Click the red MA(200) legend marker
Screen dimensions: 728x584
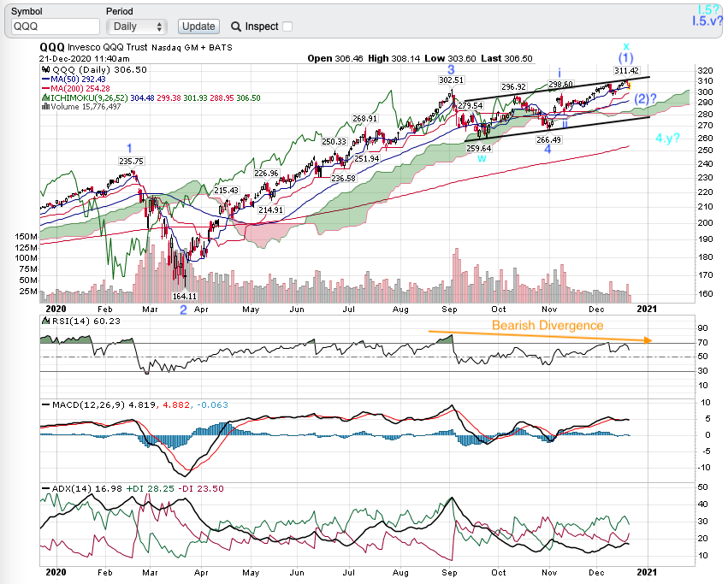(x=45, y=89)
